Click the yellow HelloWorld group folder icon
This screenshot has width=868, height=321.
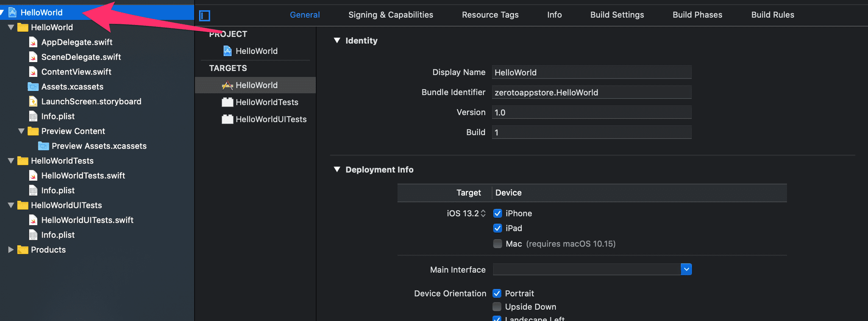[x=23, y=27]
